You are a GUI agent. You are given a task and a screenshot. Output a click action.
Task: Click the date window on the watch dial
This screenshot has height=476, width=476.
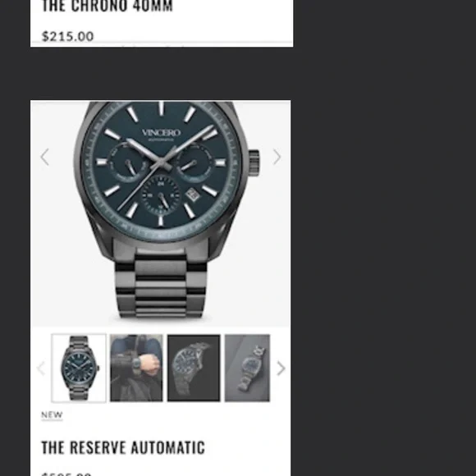click(194, 195)
